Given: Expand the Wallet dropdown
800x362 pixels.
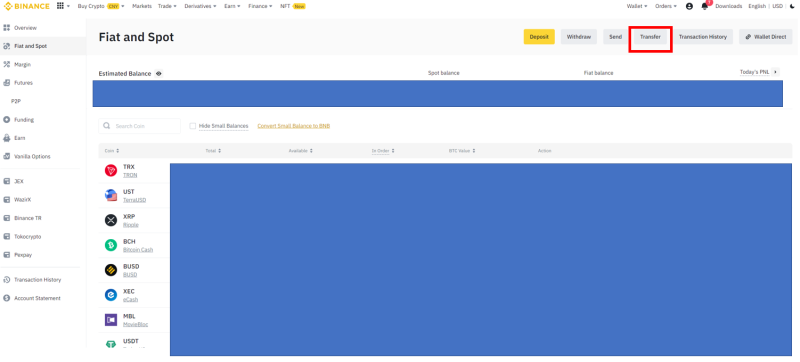Looking at the screenshot, I should (x=637, y=6).
